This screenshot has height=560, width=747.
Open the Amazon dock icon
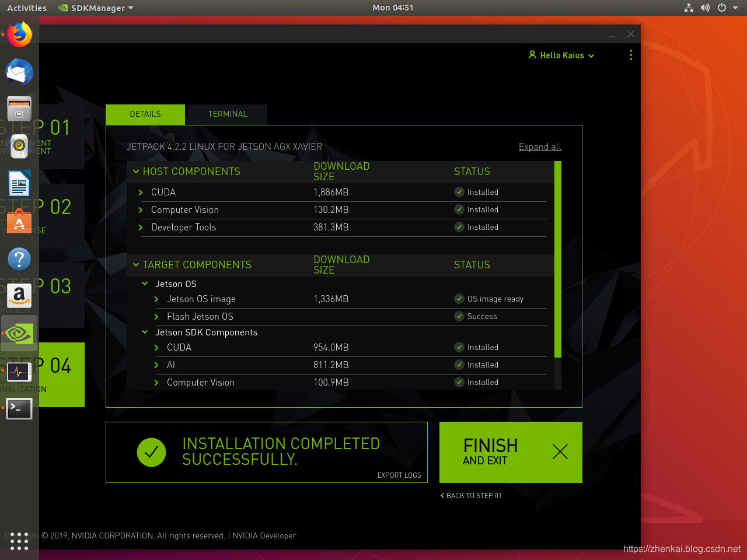pos(19,296)
